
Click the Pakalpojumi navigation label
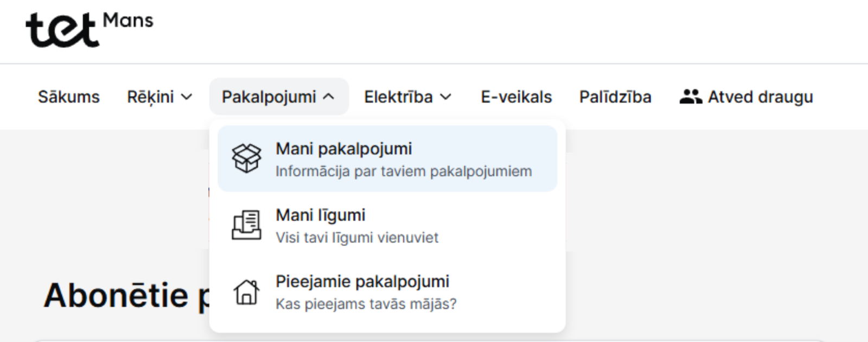pos(269,97)
